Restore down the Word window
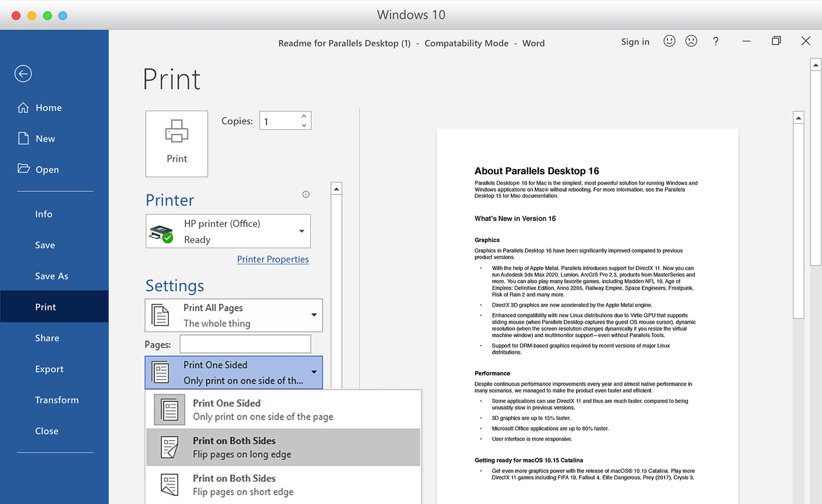 (x=776, y=41)
